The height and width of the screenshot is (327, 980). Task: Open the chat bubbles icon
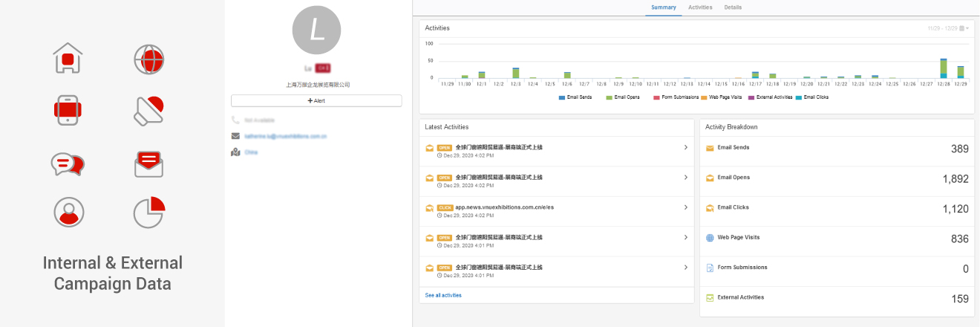(68, 163)
